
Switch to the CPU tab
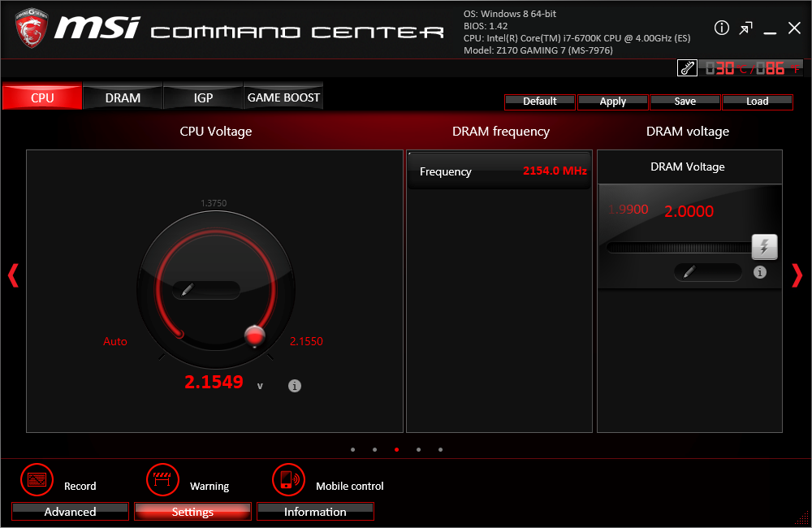42,97
